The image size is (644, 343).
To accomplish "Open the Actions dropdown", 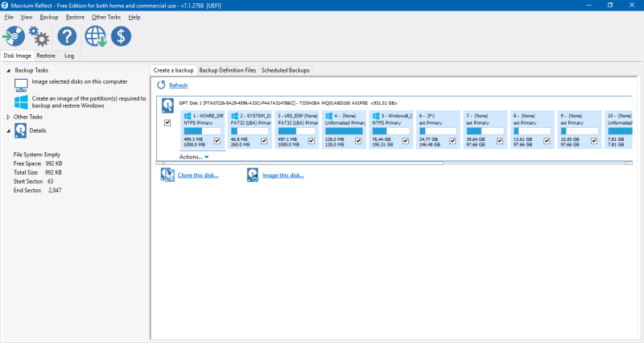I will [x=194, y=157].
